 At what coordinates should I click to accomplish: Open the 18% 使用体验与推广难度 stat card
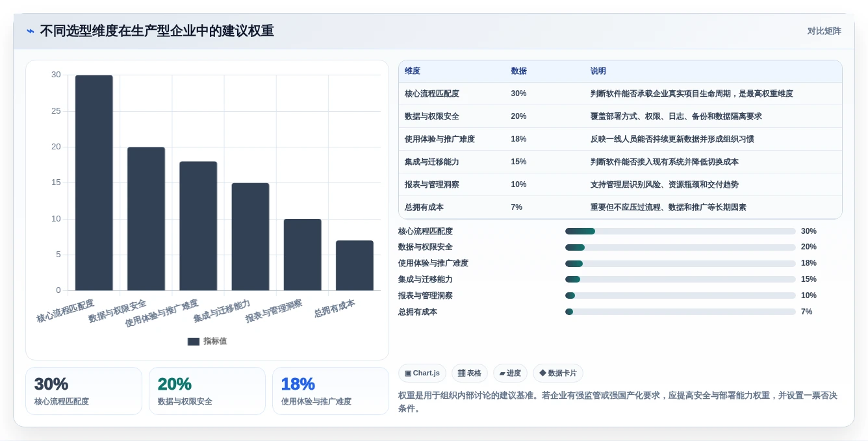point(331,391)
